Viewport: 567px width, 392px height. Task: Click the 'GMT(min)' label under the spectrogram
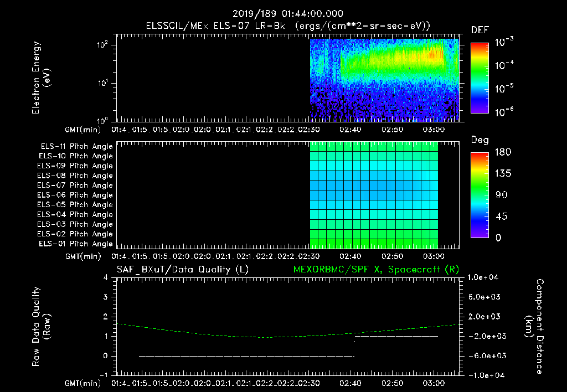coord(83,130)
